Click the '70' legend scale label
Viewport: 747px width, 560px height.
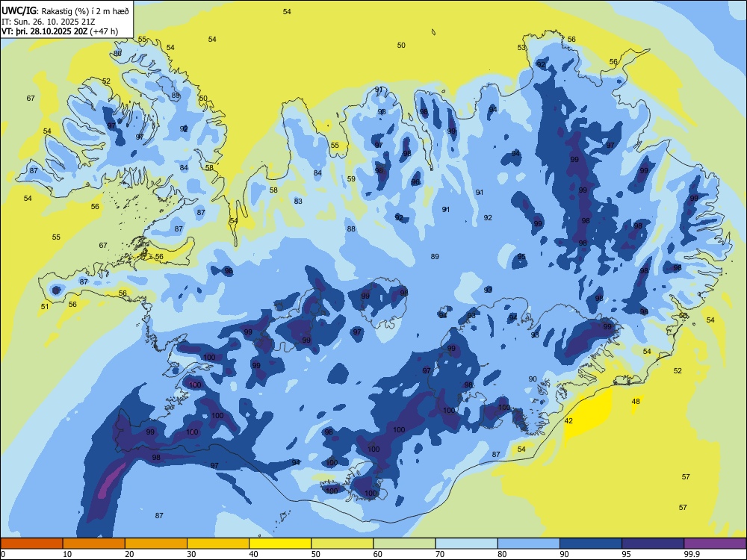pyautogui.click(x=440, y=554)
